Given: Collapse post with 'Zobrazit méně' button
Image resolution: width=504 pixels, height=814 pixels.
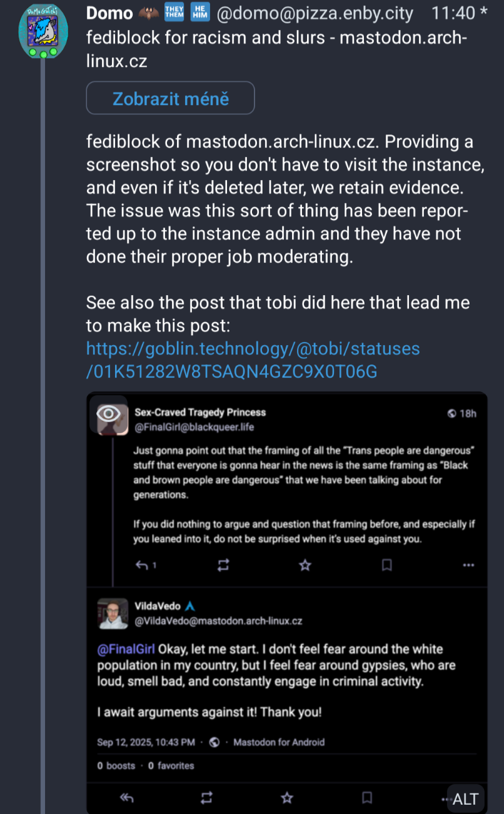Looking at the screenshot, I should (170, 98).
